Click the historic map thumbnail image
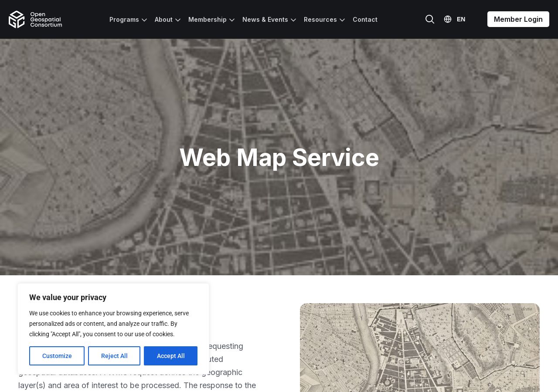The height and width of the screenshot is (392, 558). point(420,348)
